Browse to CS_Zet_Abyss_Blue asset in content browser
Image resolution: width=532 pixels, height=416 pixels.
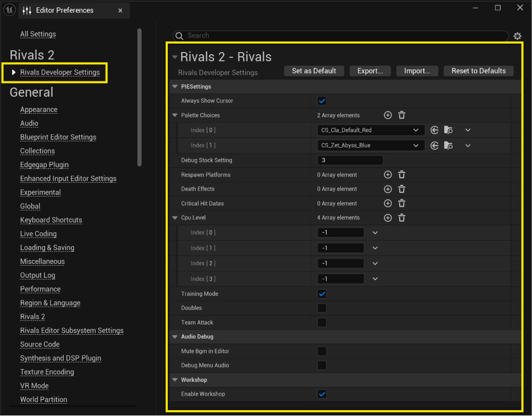pyautogui.click(x=448, y=146)
